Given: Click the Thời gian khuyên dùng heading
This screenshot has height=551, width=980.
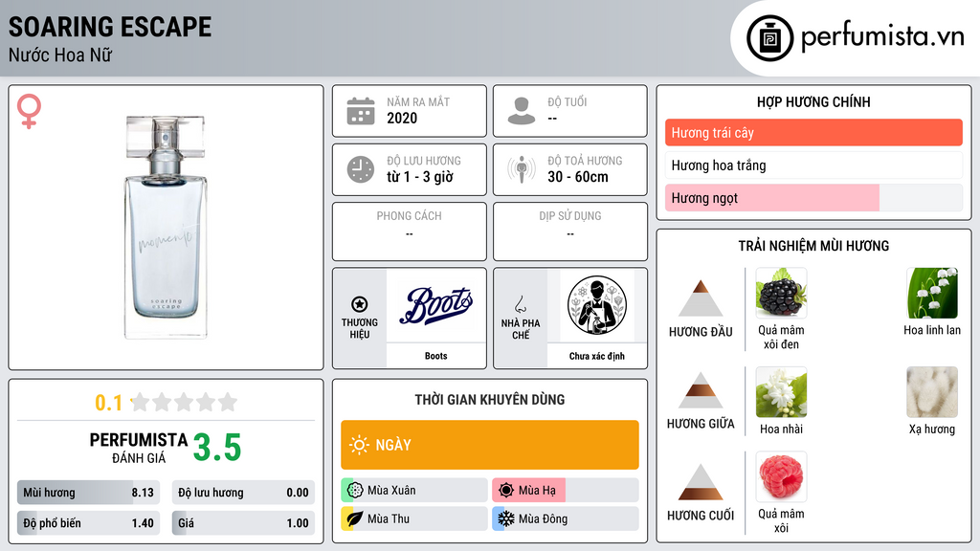Looking at the screenshot, I should tap(490, 400).
